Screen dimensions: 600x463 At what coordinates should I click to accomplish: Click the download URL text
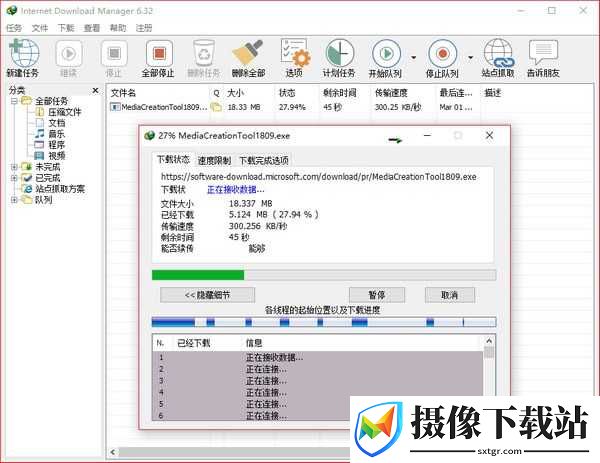point(318,177)
